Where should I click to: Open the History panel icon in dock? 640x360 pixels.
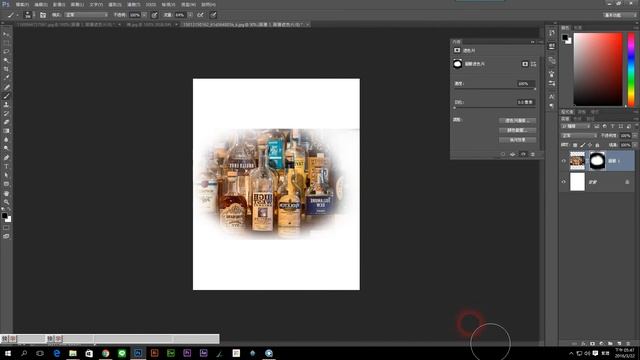552,33
